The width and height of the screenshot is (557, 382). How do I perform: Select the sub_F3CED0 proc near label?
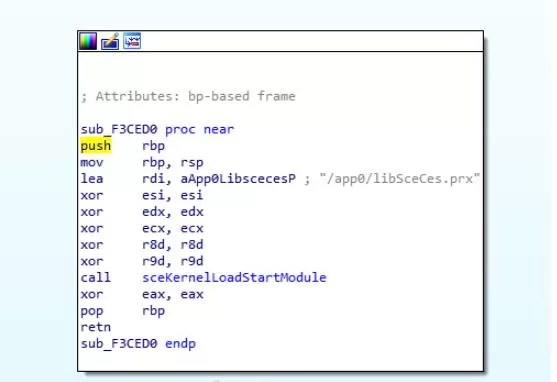(x=157, y=129)
